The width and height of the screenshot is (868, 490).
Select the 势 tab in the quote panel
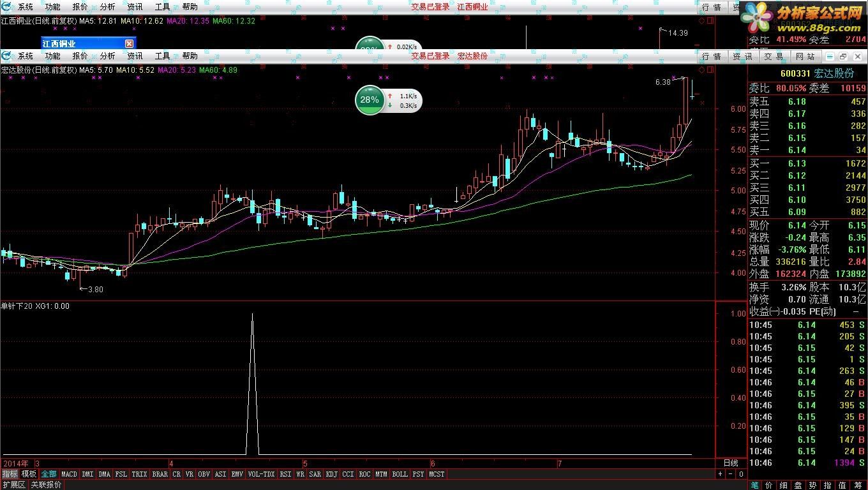point(813,485)
